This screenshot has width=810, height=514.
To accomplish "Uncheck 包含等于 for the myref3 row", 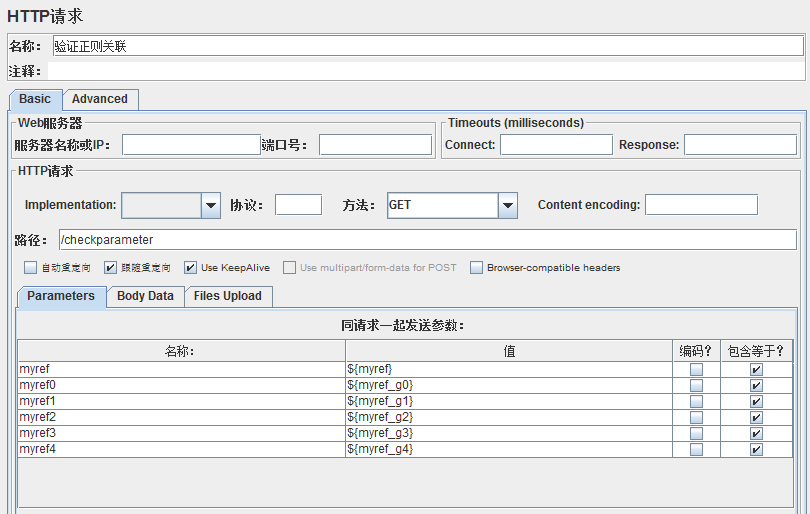I will point(756,433).
